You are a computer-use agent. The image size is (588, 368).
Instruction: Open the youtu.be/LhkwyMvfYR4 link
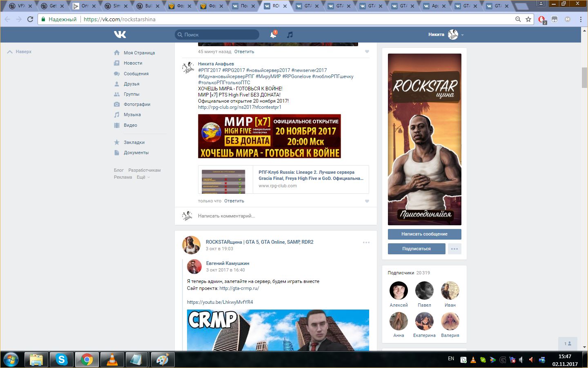pyautogui.click(x=220, y=302)
